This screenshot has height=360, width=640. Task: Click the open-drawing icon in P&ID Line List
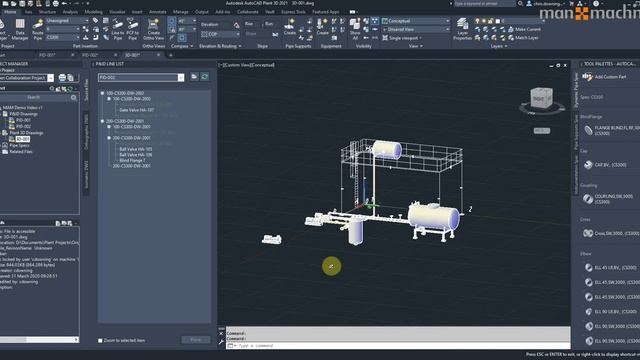pos(194,77)
